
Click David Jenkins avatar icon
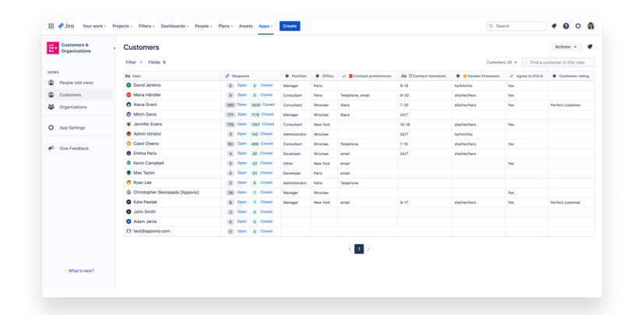[128, 85]
